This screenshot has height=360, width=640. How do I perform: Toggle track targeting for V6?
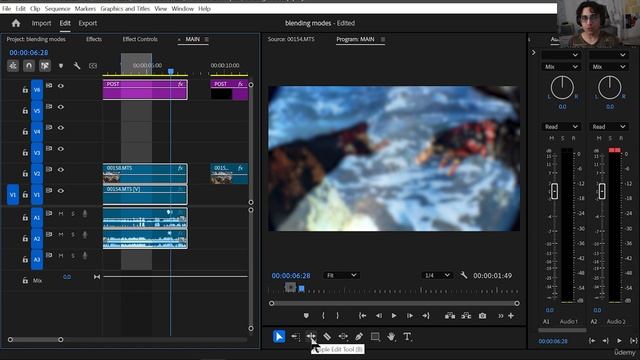tap(37, 89)
